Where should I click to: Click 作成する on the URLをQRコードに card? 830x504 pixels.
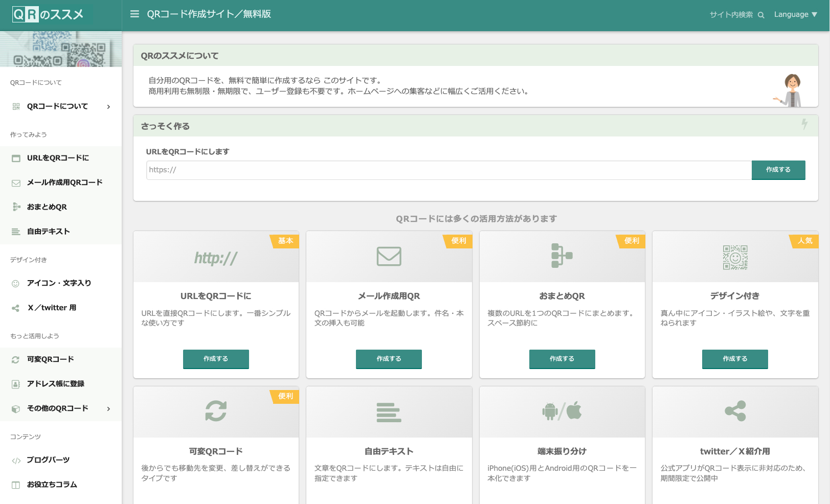point(216,359)
